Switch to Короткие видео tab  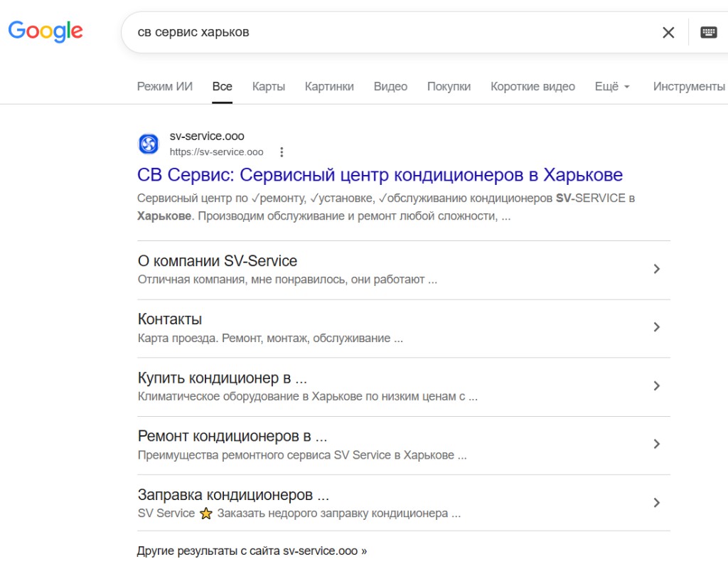click(x=532, y=86)
